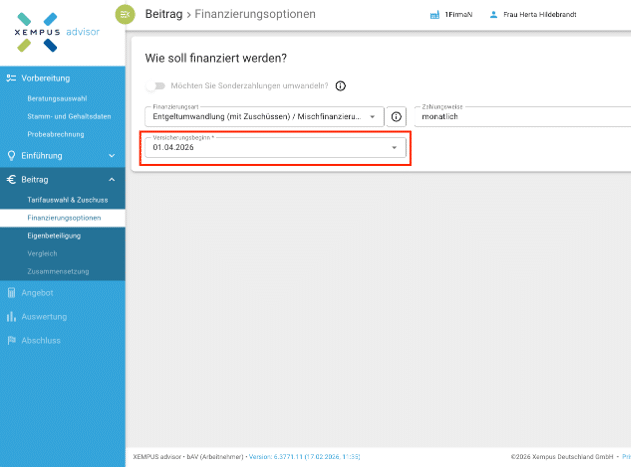Collapse the sidebar with the menu icon

coord(125,14)
